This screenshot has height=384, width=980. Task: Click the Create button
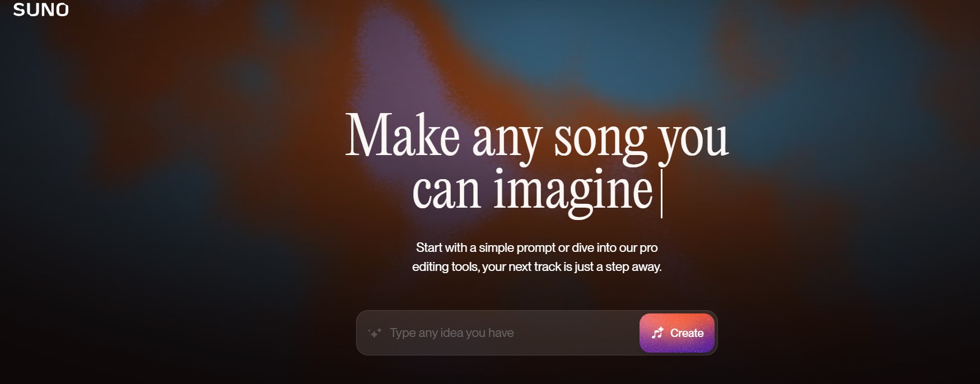(x=677, y=333)
